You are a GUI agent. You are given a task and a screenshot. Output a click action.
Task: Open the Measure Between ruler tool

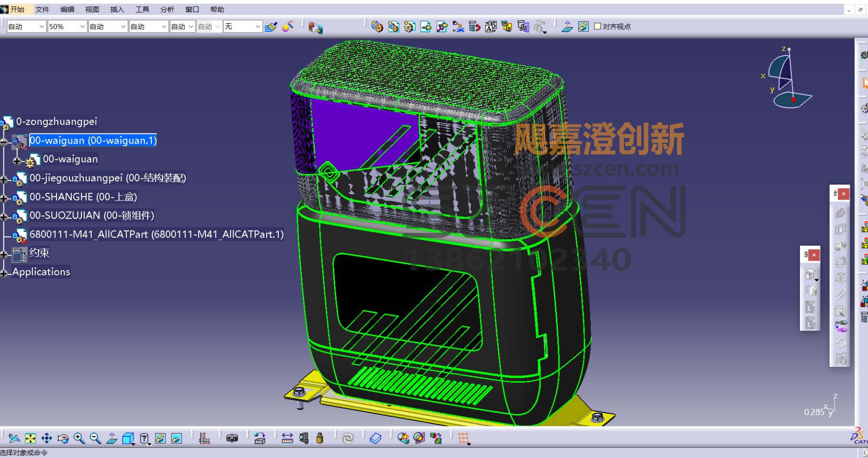click(287, 438)
